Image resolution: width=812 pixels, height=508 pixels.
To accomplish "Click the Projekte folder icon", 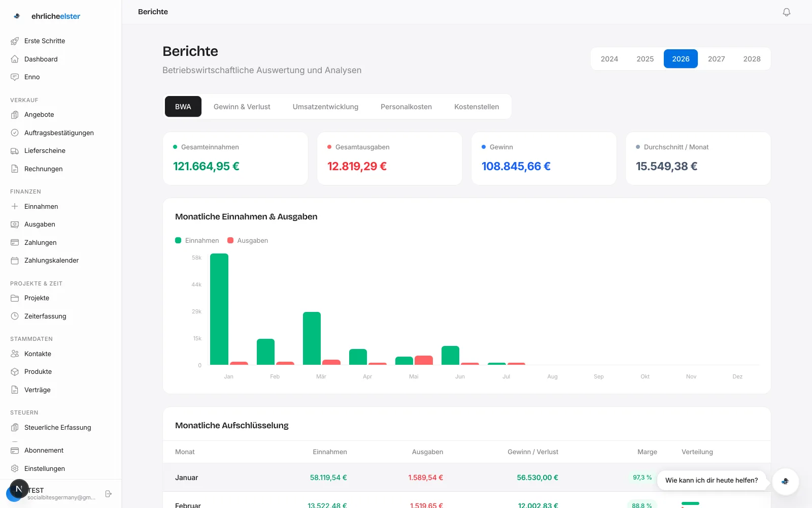I will (15, 298).
